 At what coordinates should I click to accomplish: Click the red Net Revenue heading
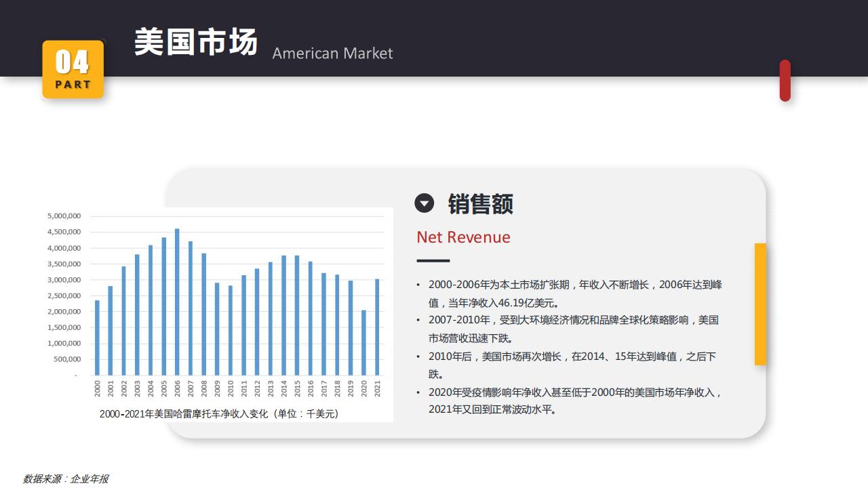[463, 237]
